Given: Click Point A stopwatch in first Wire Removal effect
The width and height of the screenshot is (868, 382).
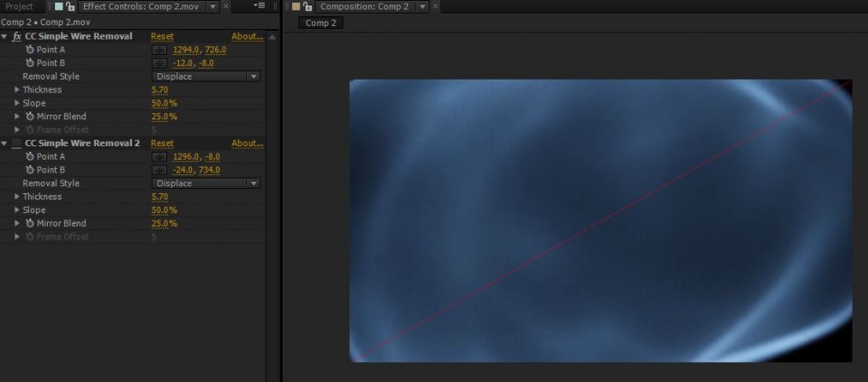Looking at the screenshot, I should 29,50.
